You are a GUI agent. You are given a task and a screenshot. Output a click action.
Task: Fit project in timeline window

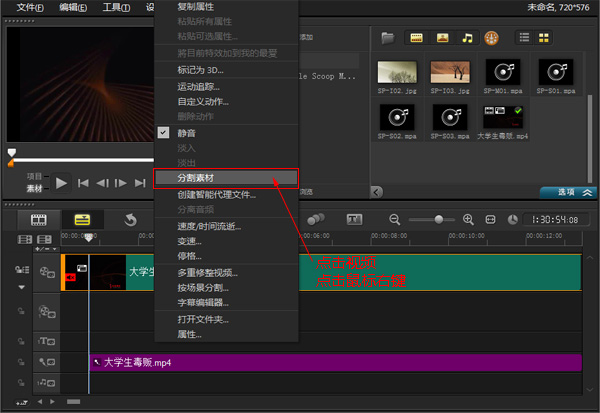pyautogui.click(x=490, y=219)
